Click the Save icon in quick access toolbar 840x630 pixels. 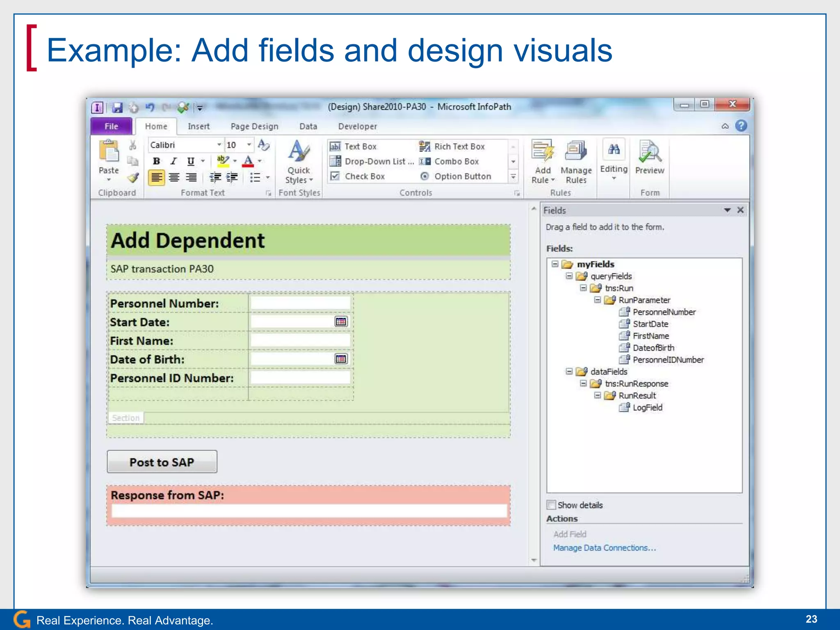click(117, 107)
